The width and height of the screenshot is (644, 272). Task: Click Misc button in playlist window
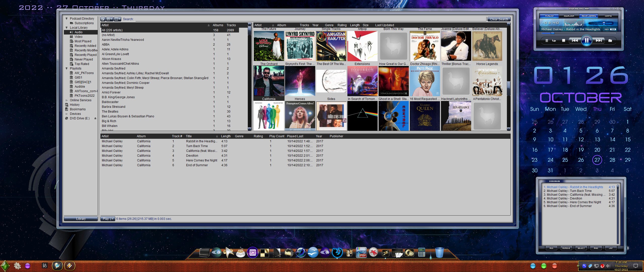point(596,248)
